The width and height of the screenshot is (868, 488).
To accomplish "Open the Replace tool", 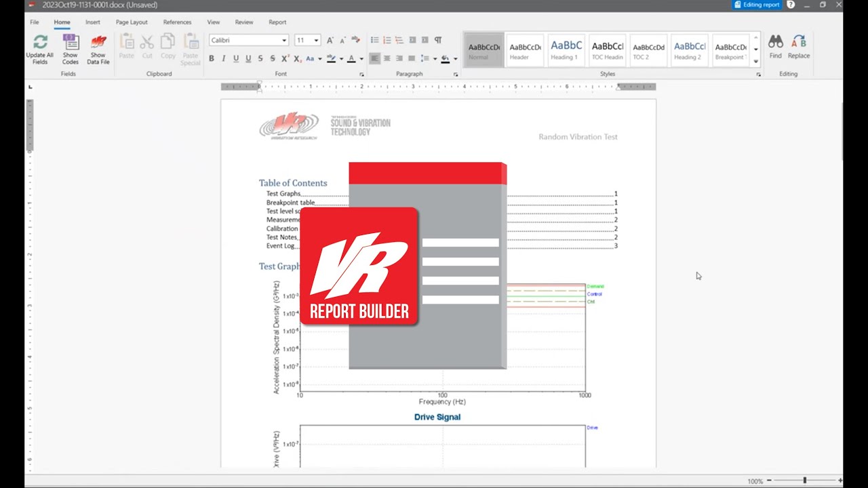I will [799, 42].
